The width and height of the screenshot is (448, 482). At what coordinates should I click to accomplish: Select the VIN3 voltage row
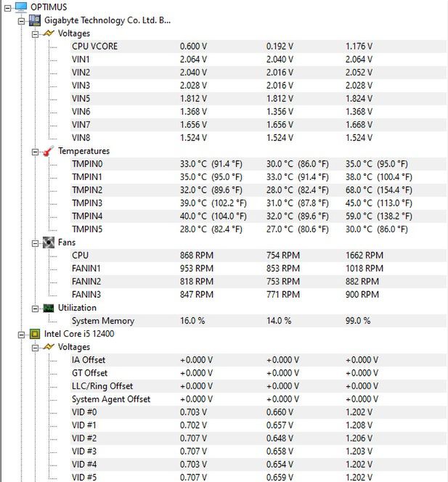pos(258,86)
